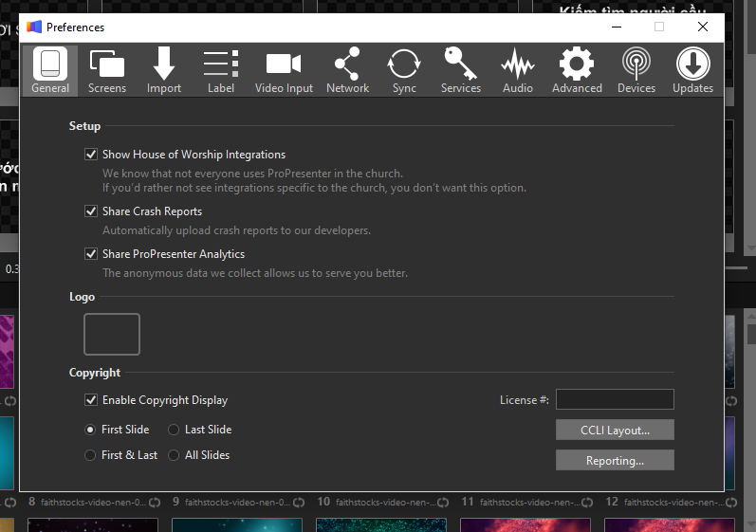The height and width of the screenshot is (532, 756).
Task: Open the General preferences tab
Action: tap(50, 70)
